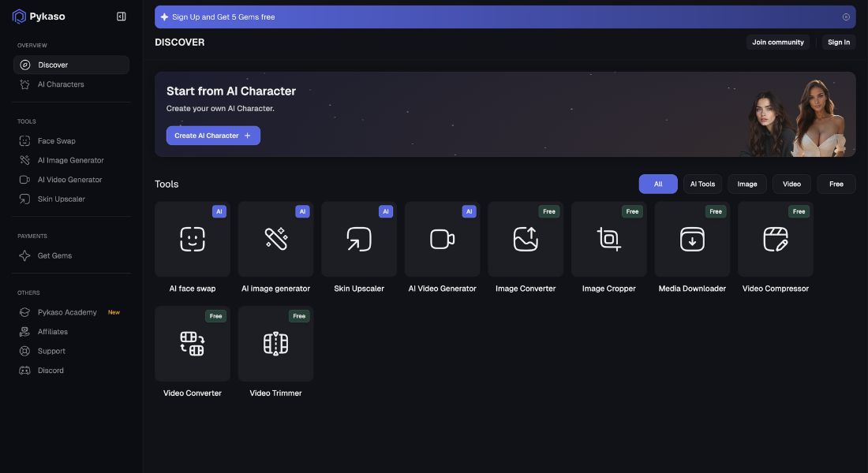Click the Video Trimmer label
The width and height of the screenshot is (868, 473).
click(x=275, y=393)
